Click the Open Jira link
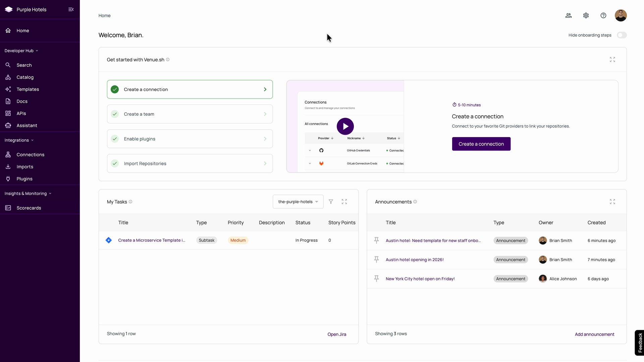The width and height of the screenshot is (644, 362). pyautogui.click(x=336, y=334)
